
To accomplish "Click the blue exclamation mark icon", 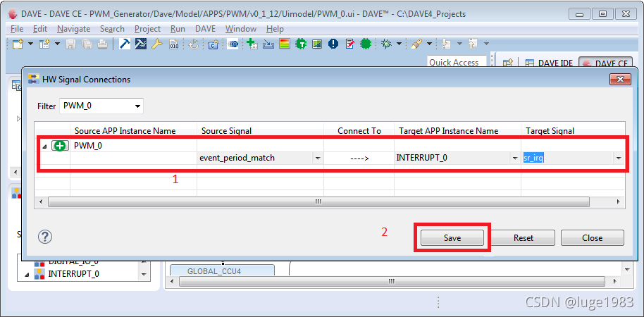I will (333, 44).
